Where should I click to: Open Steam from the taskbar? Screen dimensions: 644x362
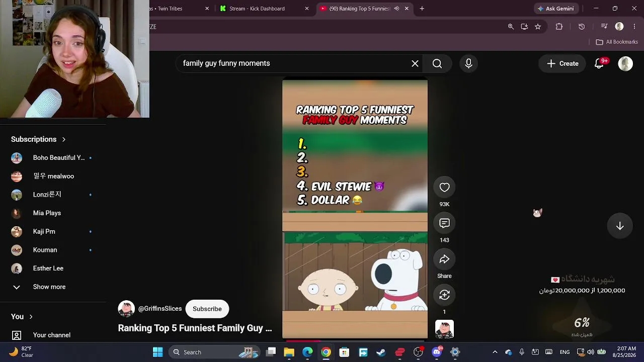[381, 352]
